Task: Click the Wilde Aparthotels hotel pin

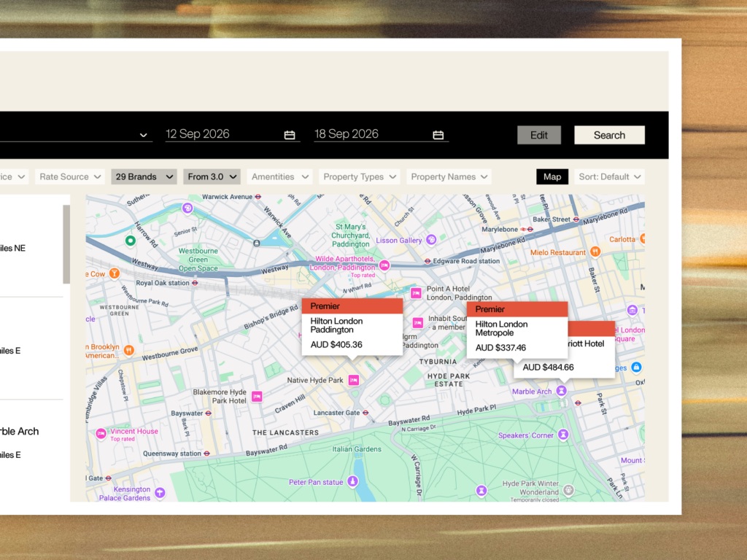Action: point(384,265)
